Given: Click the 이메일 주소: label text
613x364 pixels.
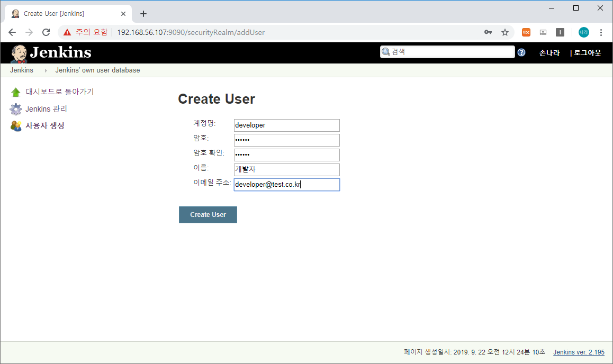Looking at the screenshot, I should (212, 183).
